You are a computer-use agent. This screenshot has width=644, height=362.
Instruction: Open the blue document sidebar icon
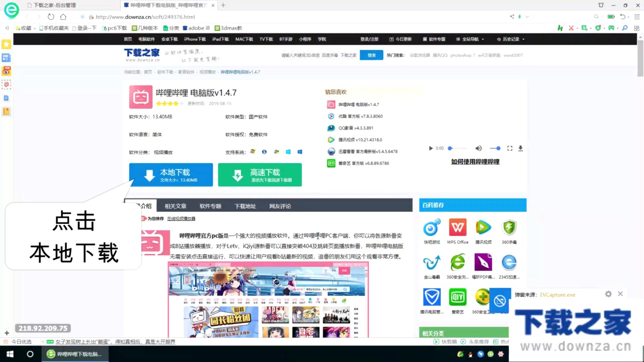click(6, 98)
